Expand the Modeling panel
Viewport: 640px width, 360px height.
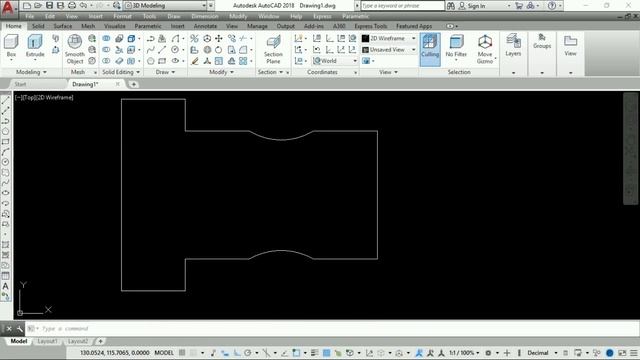tap(31, 72)
